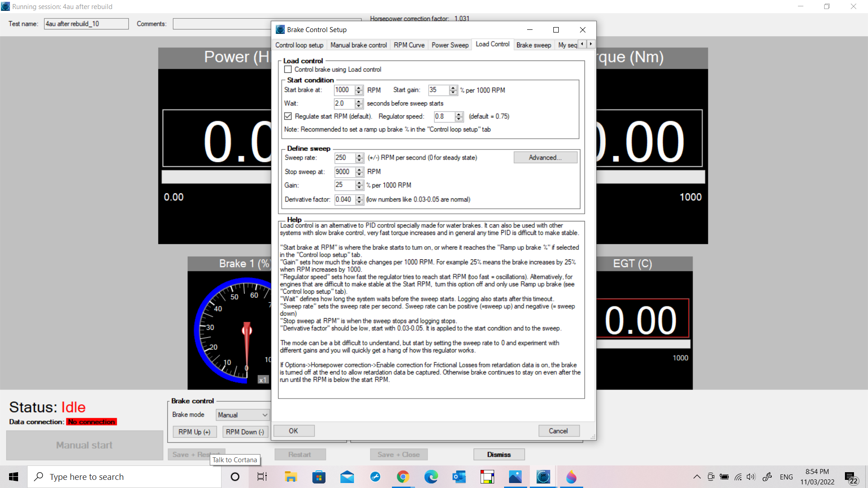Increase the Sweep rate spinner
Viewport: 868px width, 488px height.
[359, 155]
